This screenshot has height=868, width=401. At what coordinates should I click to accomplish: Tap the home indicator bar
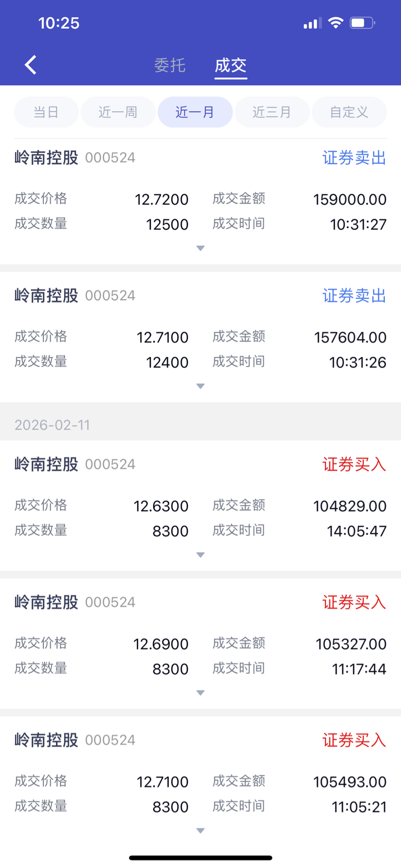[x=200, y=858]
